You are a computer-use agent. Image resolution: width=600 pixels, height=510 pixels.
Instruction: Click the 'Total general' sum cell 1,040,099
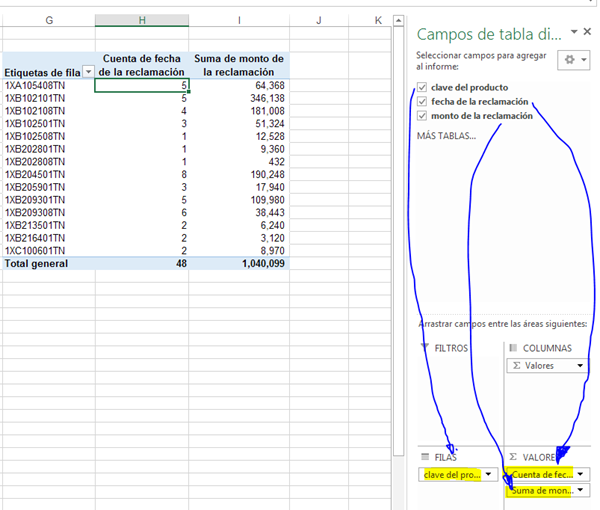pyautogui.click(x=239, y=264)
